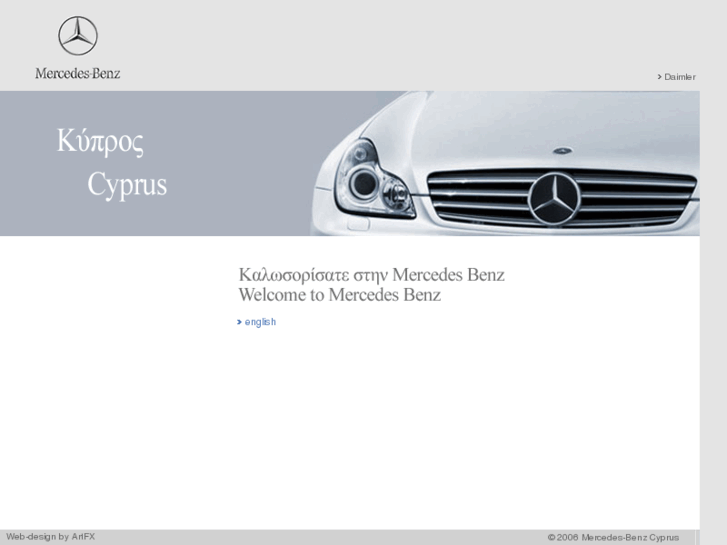The width and height of the screenshot is (727, 545).
Task: Click the Mercedes-Benz star logo
Action: (78, 36)
